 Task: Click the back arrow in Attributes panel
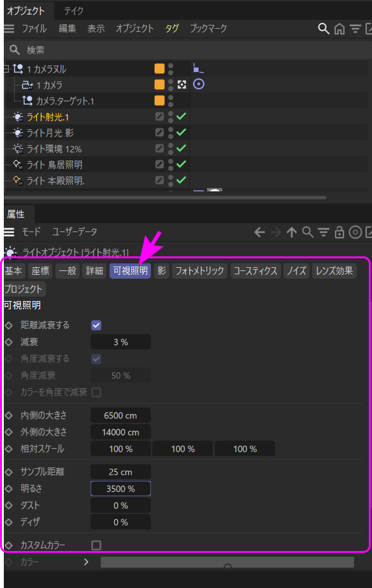(259, 233)
